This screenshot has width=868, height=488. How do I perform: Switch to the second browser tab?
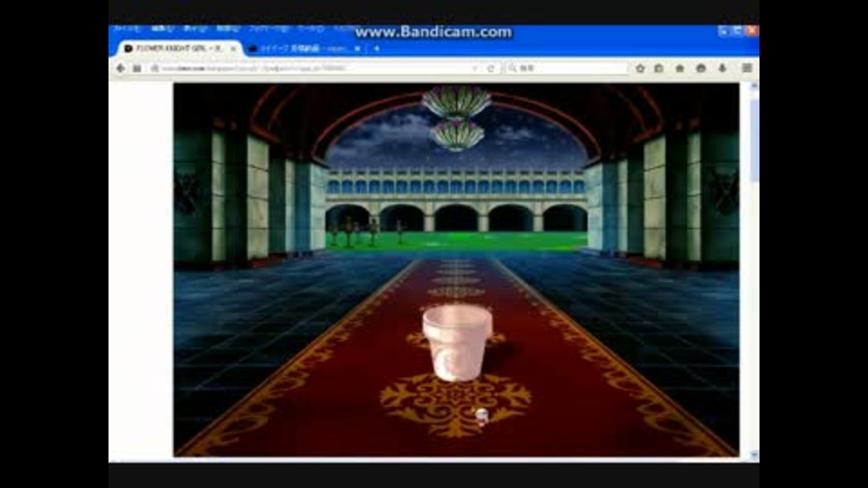click(x=304, y=49)
